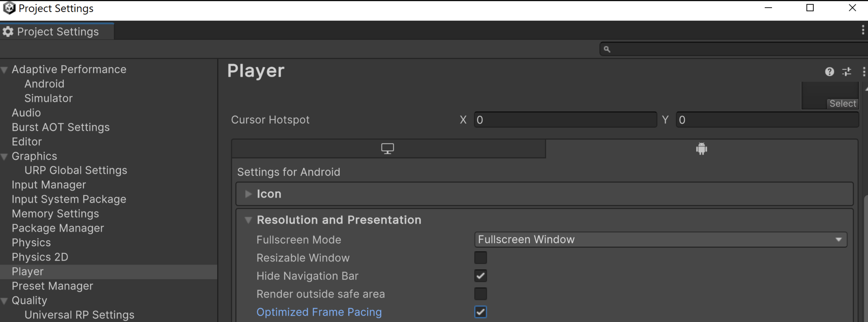Viewport: 868px width, 322px height.
Task: Click the Optimized Frame Pacing link
Action: [313, 312]
